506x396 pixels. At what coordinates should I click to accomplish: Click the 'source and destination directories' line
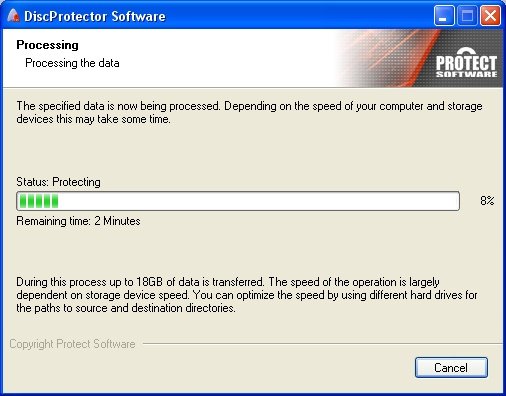(x=126, y=308)
